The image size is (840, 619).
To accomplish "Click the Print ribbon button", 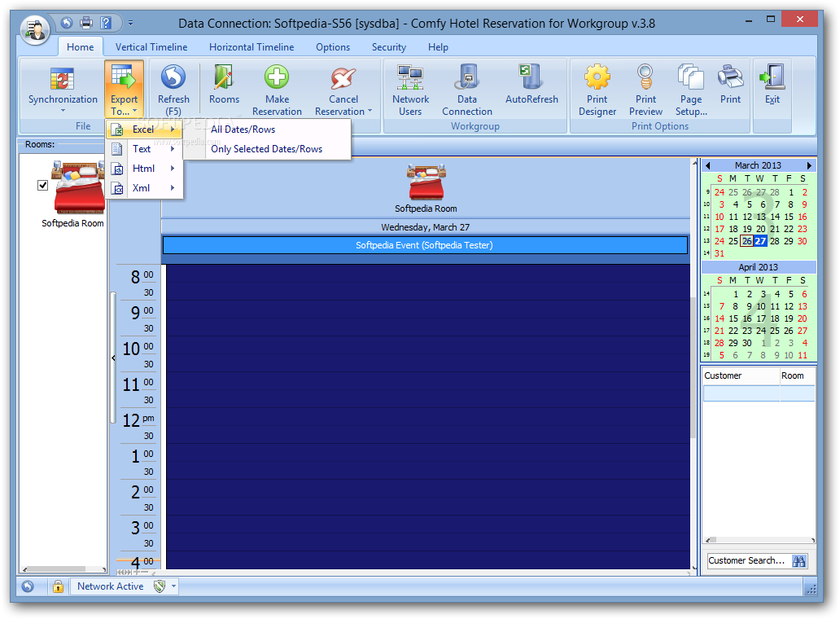I will point(730,85).
